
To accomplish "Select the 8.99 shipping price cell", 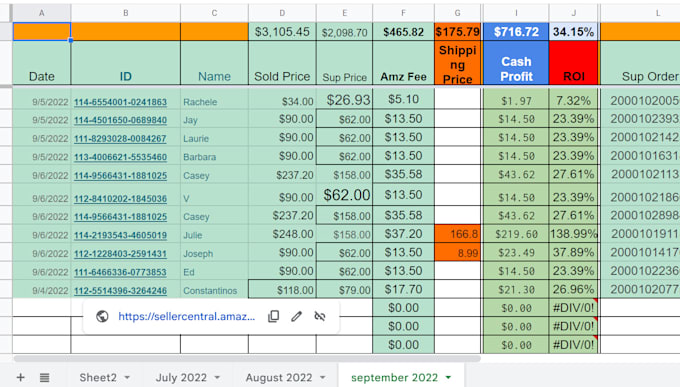I will [x=458, y=253].
